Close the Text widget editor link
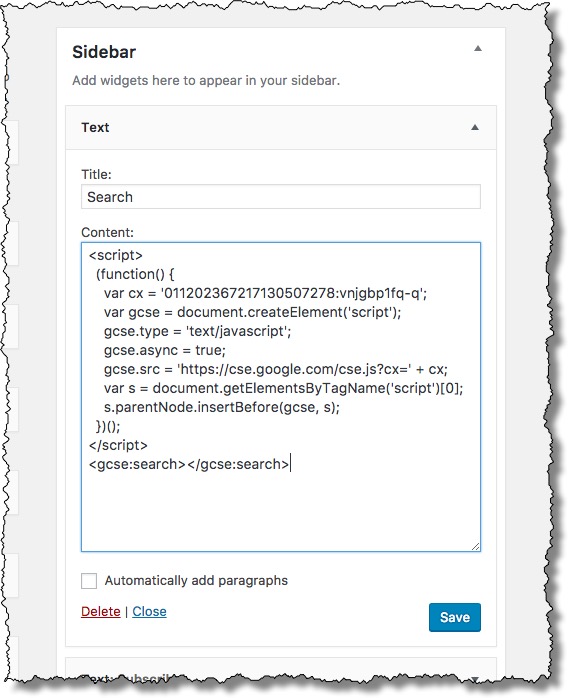 [x=149, y=612]
